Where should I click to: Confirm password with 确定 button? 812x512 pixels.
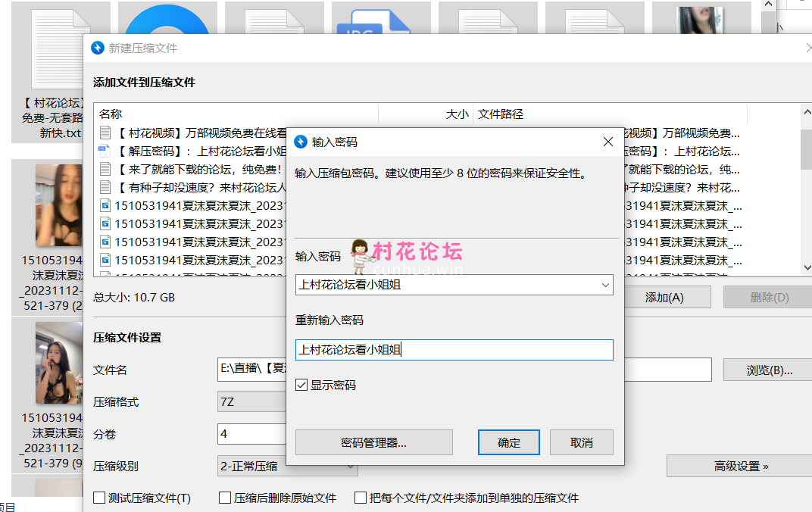(508, 442)
